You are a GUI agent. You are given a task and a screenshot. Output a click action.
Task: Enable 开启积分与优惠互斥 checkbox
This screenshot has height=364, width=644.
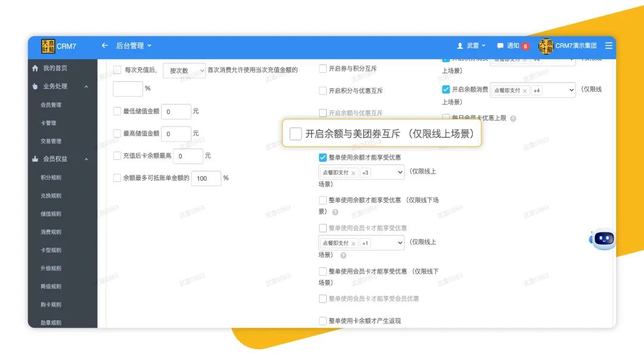[x=323, y=91]
